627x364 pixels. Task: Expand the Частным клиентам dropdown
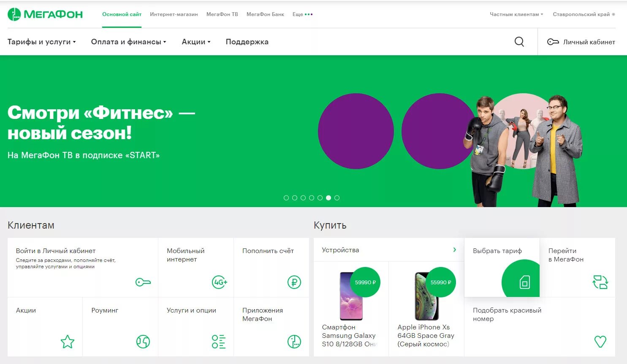pyautogui.click(x=516, y=14)
